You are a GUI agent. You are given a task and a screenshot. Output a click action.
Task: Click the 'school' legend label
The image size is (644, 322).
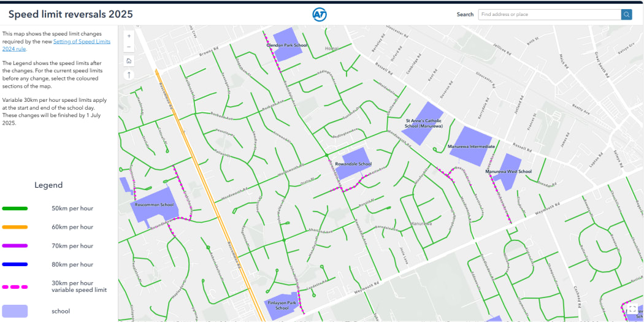click(61, 312)
